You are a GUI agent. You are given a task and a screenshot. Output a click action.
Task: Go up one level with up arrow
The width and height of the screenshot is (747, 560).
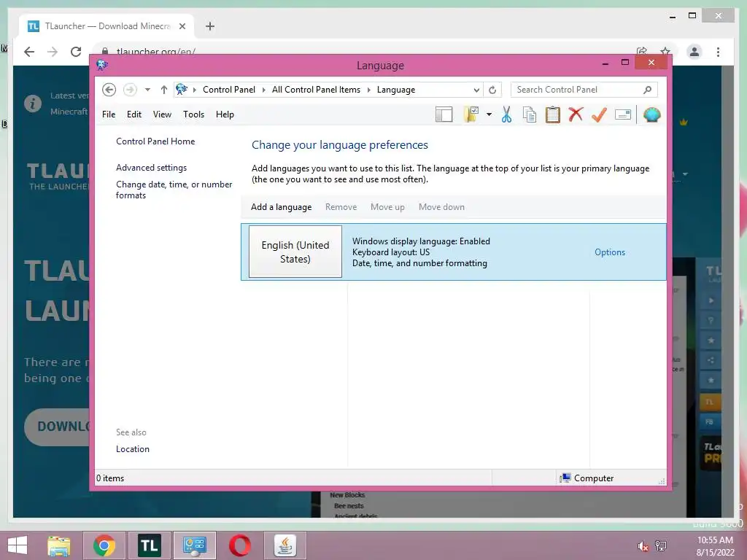click(164, 90)
